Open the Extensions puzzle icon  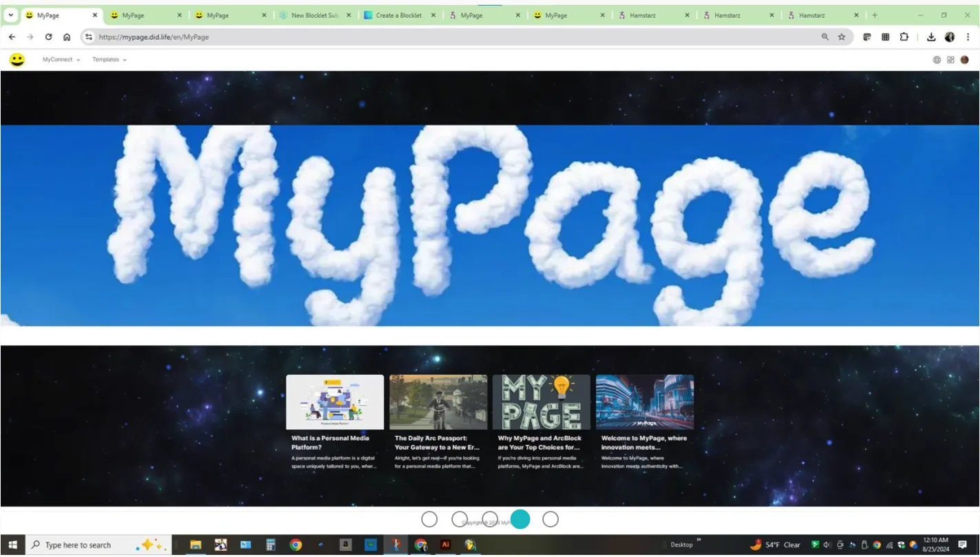[x=904, y=37]
